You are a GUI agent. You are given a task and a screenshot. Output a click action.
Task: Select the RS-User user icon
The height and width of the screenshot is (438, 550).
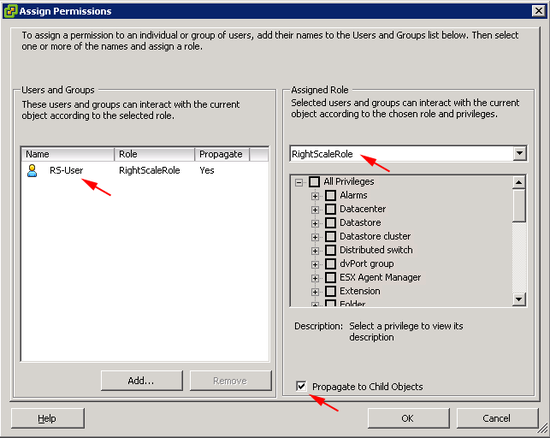click(x=32, y=170)
